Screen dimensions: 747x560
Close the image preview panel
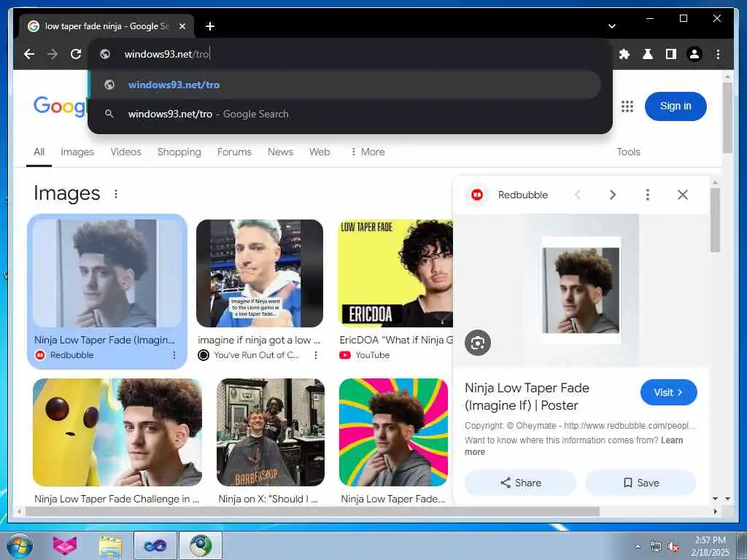coord(683,195)
